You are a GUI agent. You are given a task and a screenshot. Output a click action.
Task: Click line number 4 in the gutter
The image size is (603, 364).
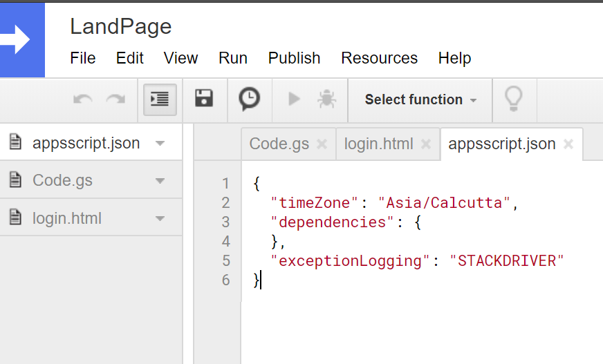(225, 242)
